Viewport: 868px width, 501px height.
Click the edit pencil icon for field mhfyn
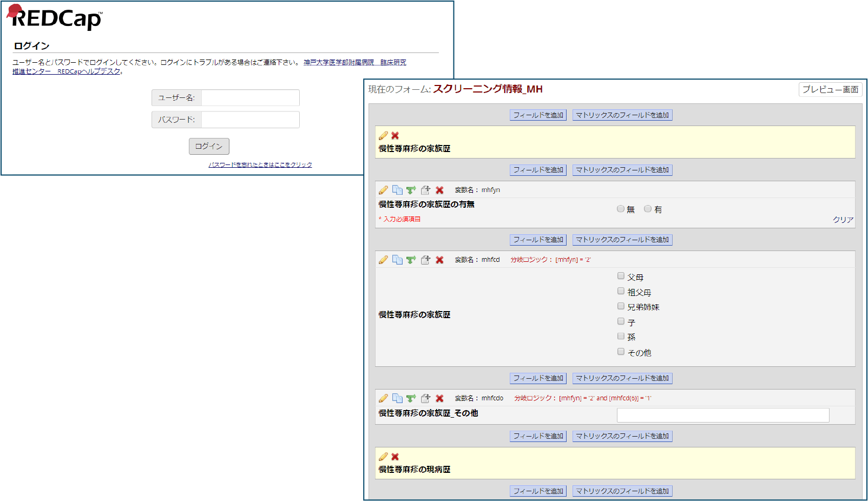(x=383, y=190)
